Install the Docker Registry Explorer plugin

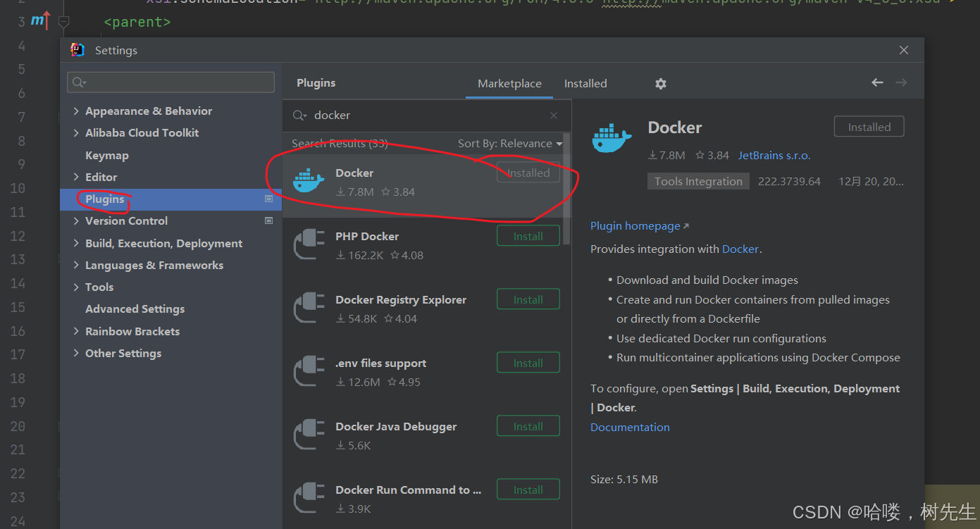[x=528, y=299]
